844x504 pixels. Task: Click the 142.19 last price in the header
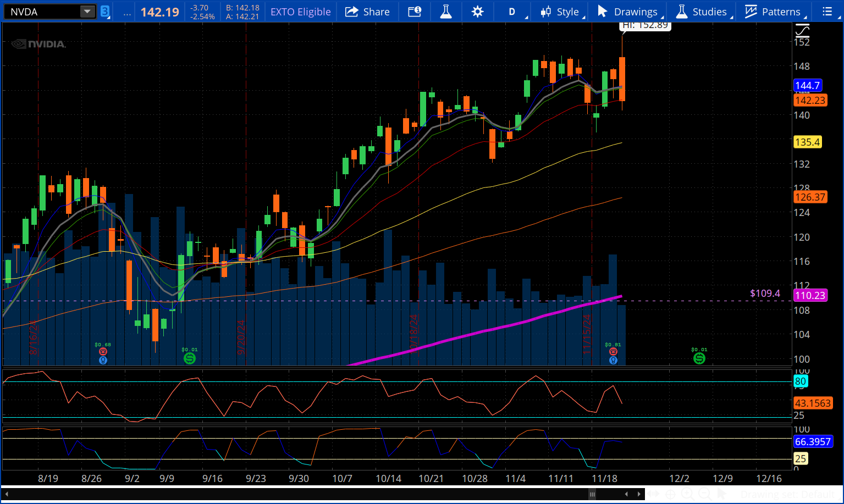[160, 12]
